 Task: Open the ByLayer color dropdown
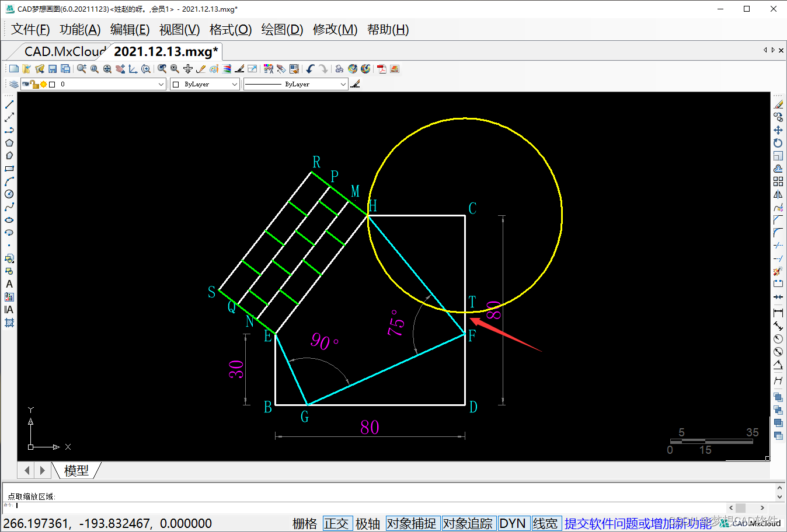click(234, 84)
